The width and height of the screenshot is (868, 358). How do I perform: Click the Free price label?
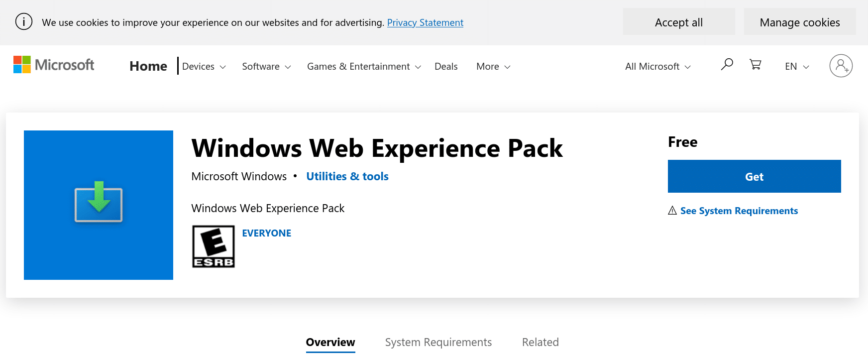[683, 142]
